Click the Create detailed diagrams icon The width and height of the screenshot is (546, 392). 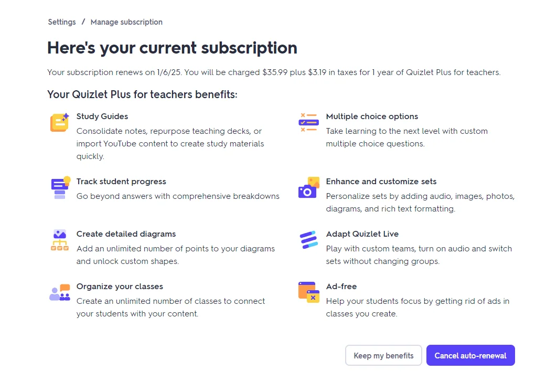click(60, 240)
